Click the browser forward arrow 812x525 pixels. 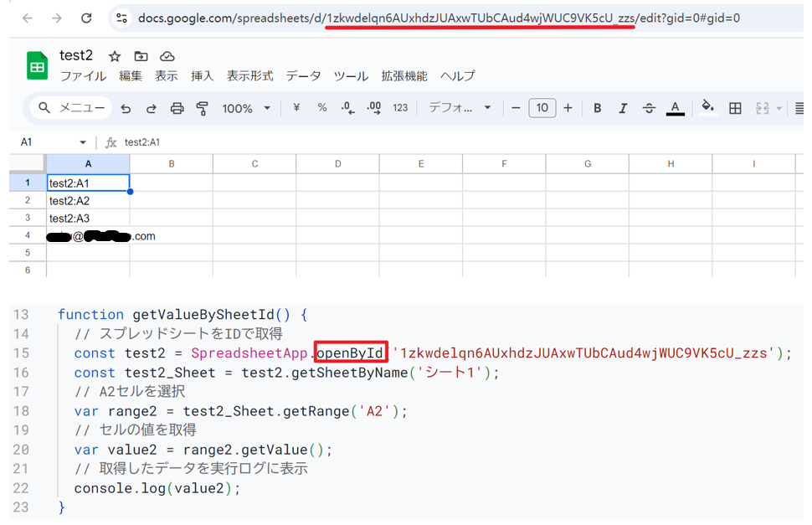click(x=57, y=18)
